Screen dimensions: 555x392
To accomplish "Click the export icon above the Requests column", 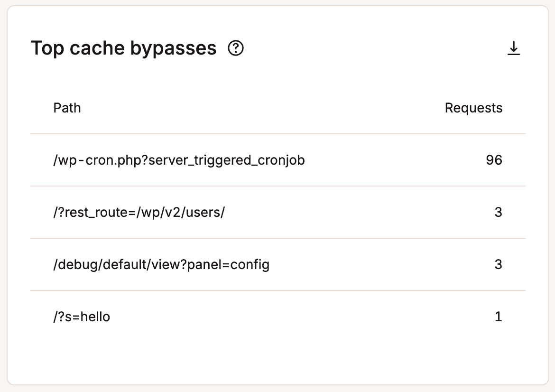I will tap(513, 48).
